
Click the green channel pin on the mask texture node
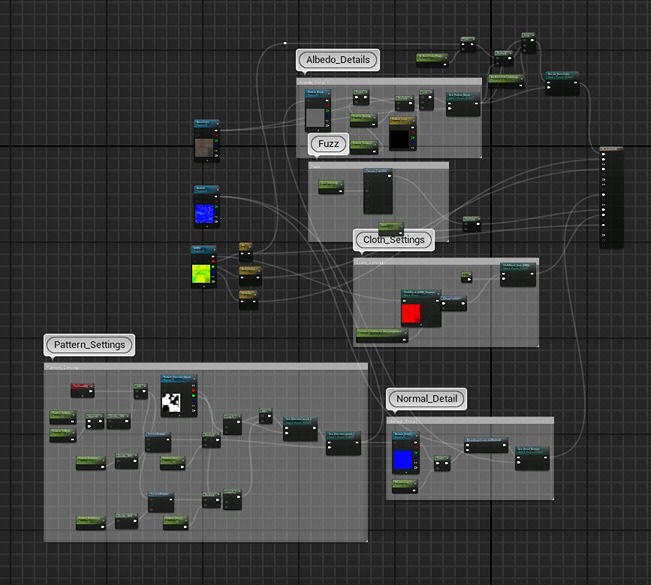point(193,396)
